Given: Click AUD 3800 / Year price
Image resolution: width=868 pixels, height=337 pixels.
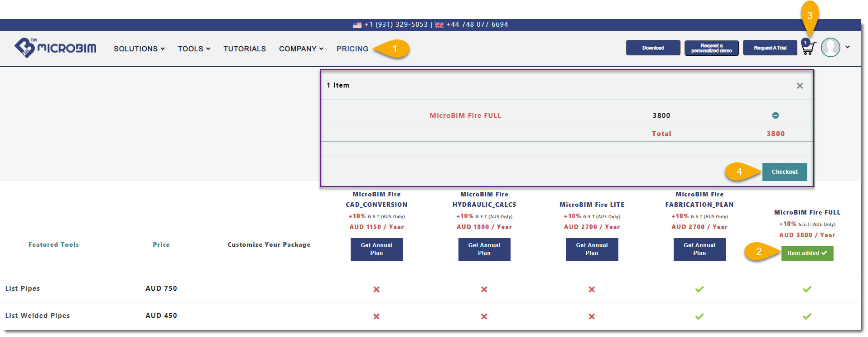Looking at the screenshot, I should click(807, 235).
